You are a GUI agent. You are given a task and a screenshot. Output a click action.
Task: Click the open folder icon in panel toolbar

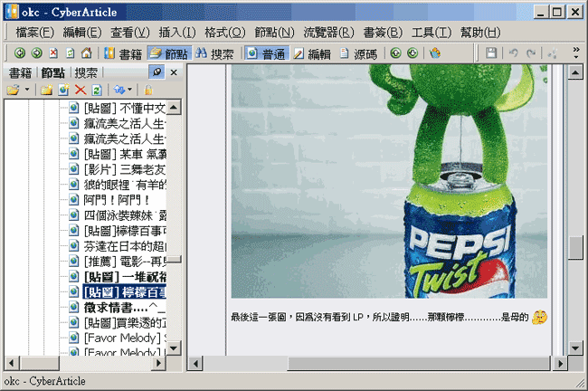tap(13, 91)
